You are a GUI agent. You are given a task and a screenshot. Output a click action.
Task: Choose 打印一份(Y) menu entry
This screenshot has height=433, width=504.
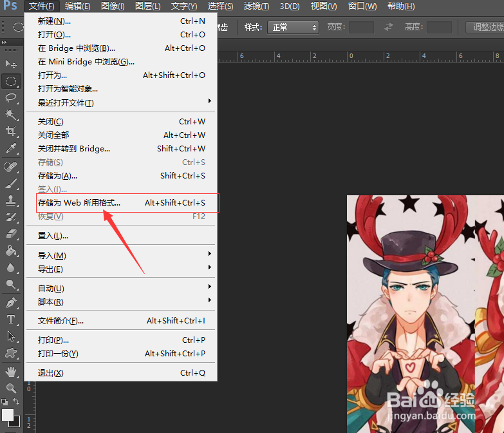point(121,354)
